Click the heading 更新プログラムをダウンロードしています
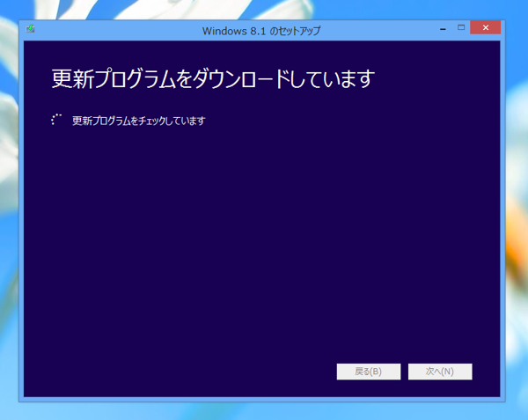The height and width of the screenshot is (420, 528). 213,79
